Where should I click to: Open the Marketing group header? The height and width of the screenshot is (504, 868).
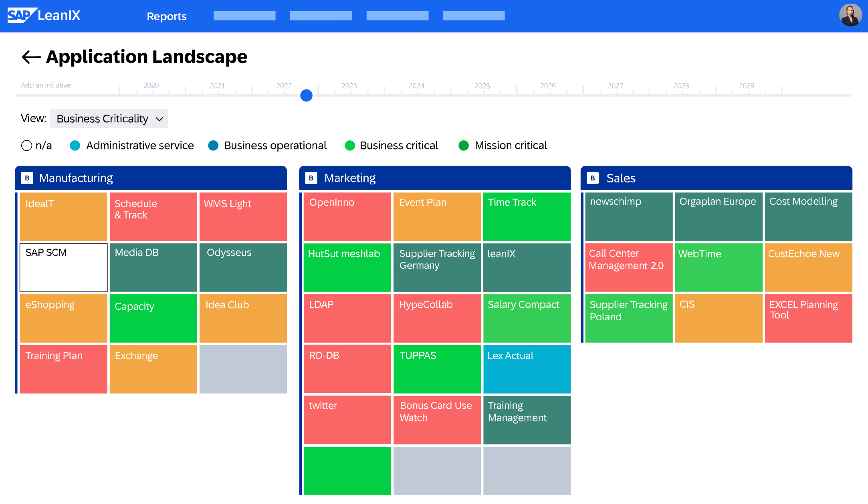[435, 178]
